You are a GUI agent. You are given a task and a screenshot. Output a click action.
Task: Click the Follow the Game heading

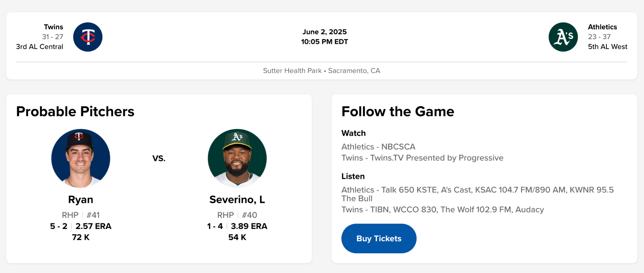pos(397,112)
